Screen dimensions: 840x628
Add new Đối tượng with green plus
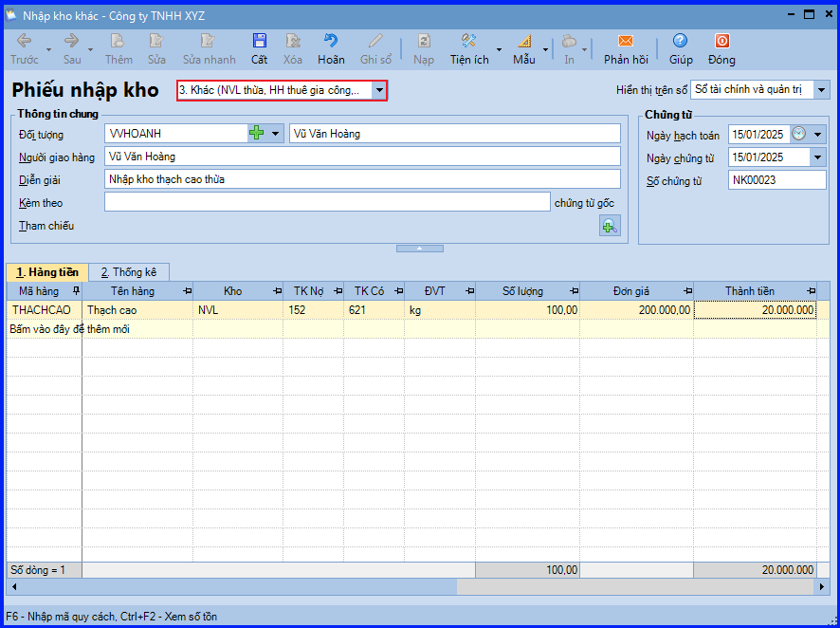pos(257,134)
